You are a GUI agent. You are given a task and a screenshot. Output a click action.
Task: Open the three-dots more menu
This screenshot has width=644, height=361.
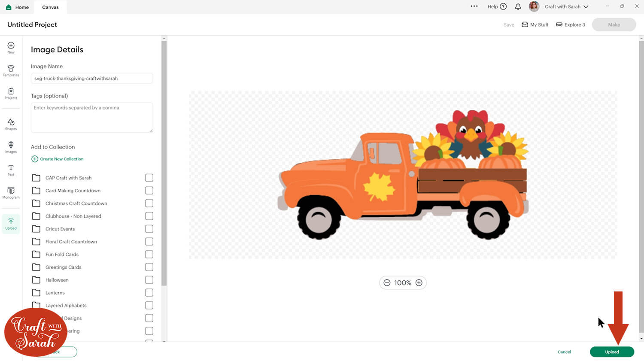(x=474, y=6)
